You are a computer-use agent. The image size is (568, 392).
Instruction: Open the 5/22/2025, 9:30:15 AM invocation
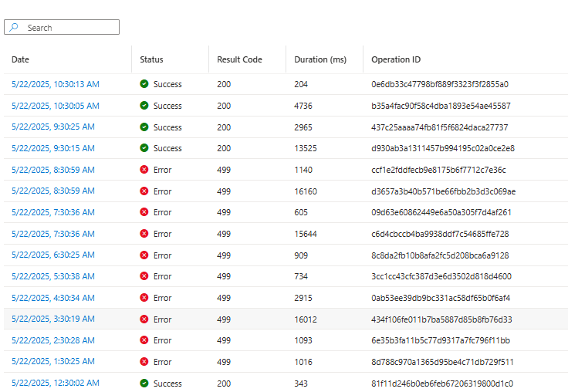point(53,148)
